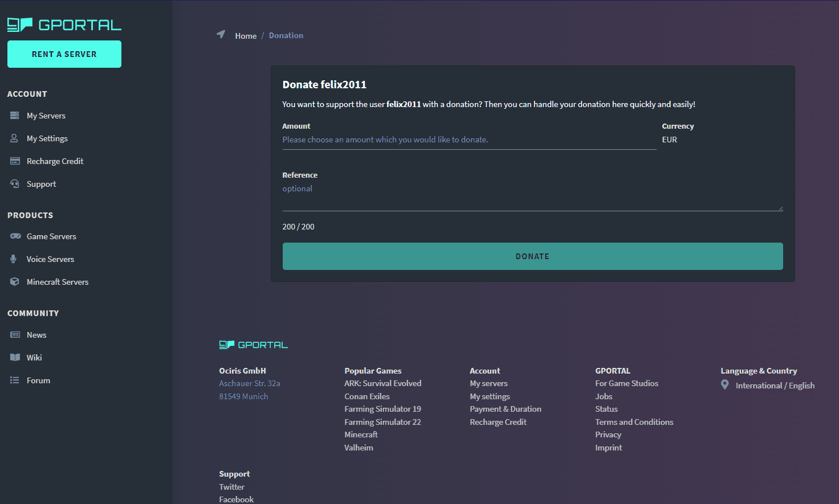The image size is (839, 504).
Task: Click the Recharge Credit card icon
Action: click(15, 161)
